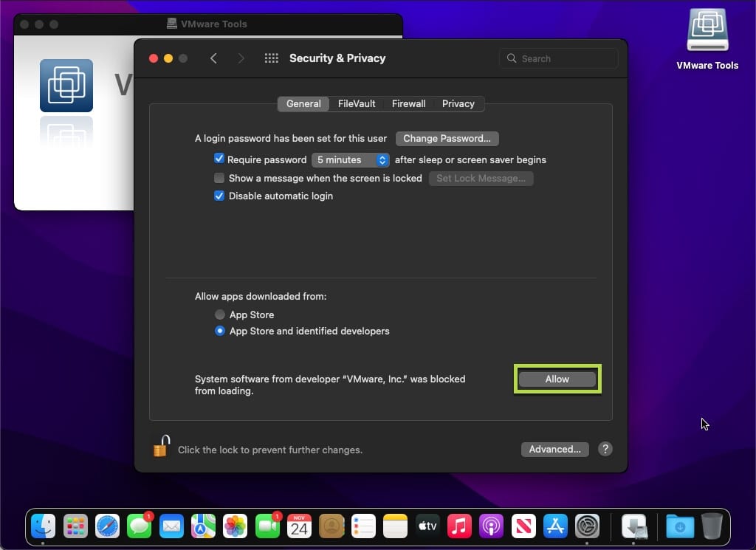Go back using the left chevron
The image size is (756, 550).
point(213,58)
